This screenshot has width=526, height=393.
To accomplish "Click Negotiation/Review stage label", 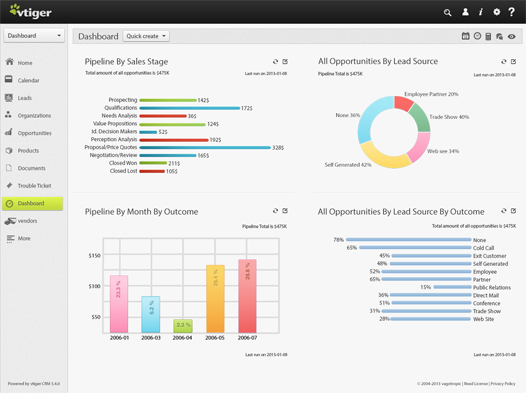I will pyautogui.click(x=113, y=155).
